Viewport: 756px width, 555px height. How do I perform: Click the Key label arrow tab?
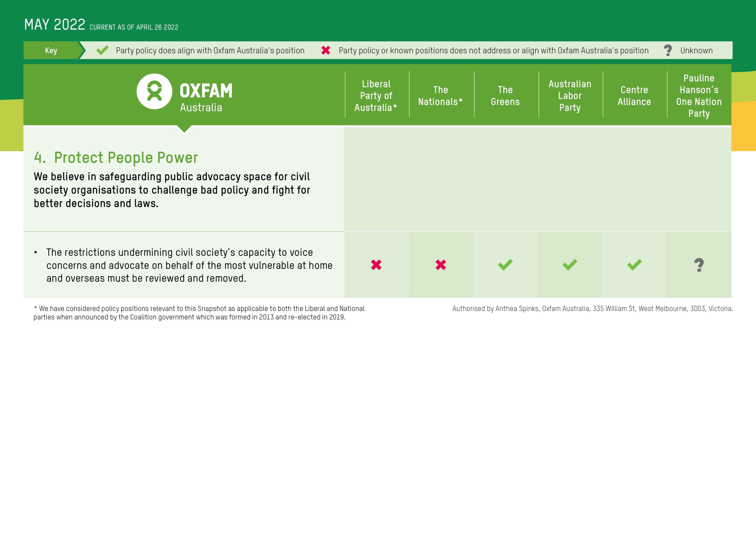click(54, 50)
